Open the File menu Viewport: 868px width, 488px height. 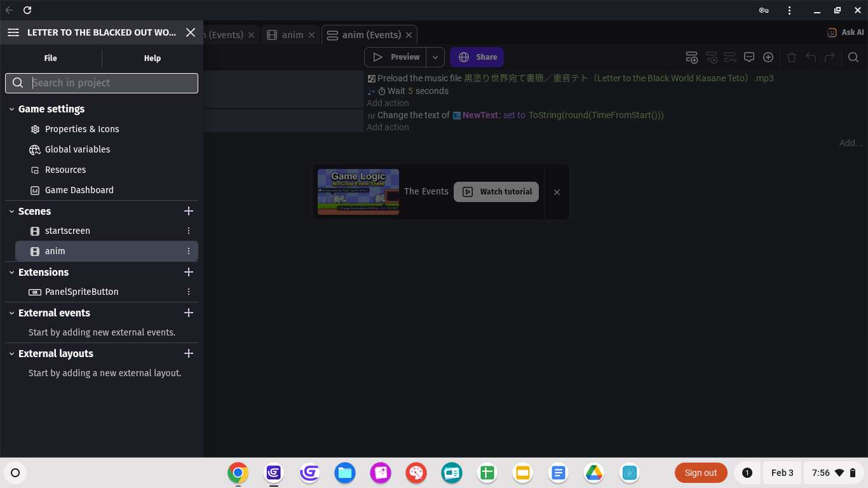coord(51,58)
